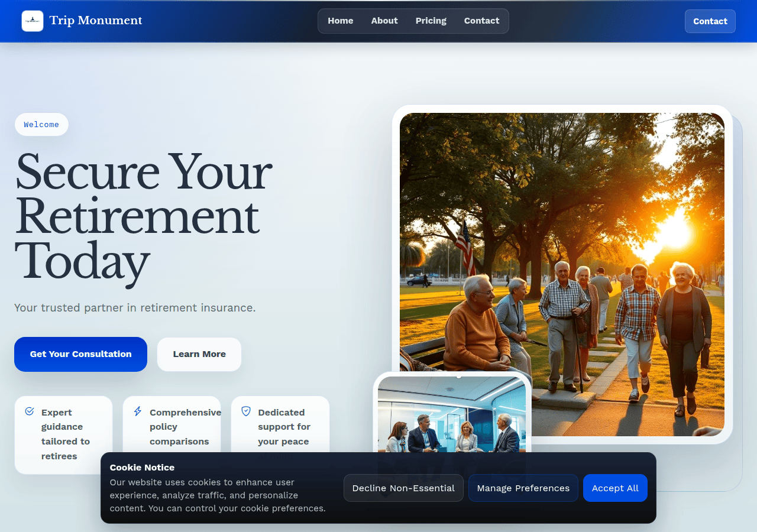757x532 pixels.
Task: Decline non-essential cookies
Action: pyautogui.click(x=403, y=488)
